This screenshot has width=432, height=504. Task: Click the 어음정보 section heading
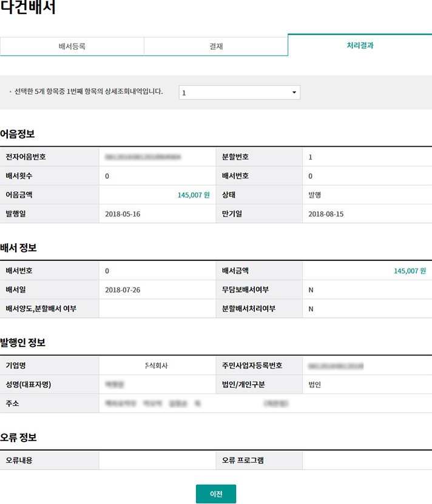[x=18, y=134]
